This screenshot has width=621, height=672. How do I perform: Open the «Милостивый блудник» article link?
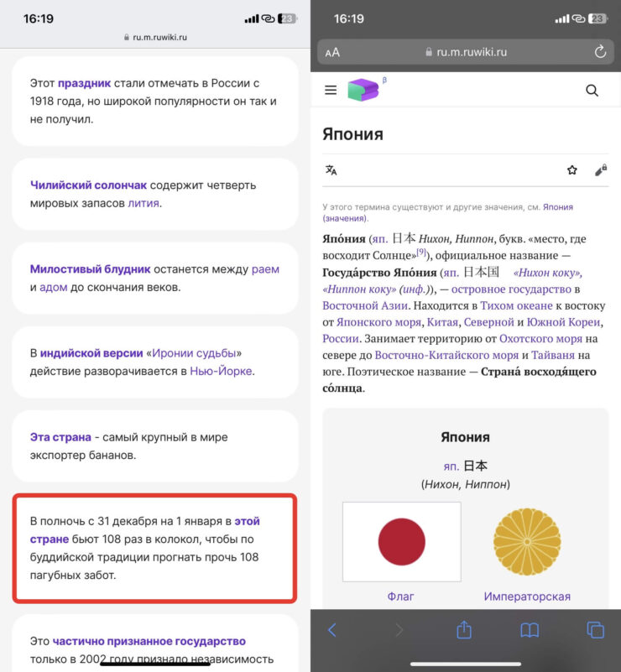pyautogui.click(x=90, y=269)
